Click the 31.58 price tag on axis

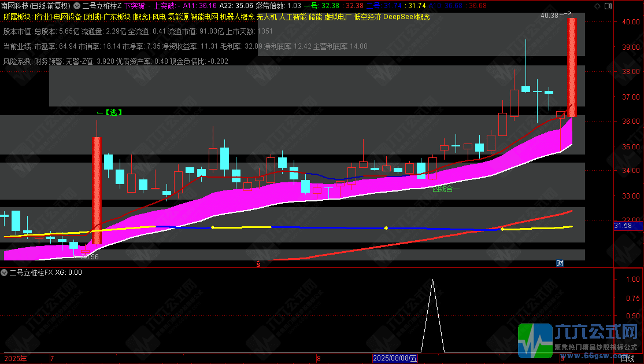coord(623,226)
